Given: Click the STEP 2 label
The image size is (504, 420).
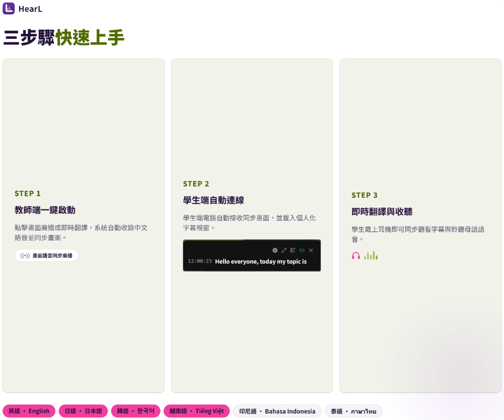Looking at the screenshot, I should (196, 183).
